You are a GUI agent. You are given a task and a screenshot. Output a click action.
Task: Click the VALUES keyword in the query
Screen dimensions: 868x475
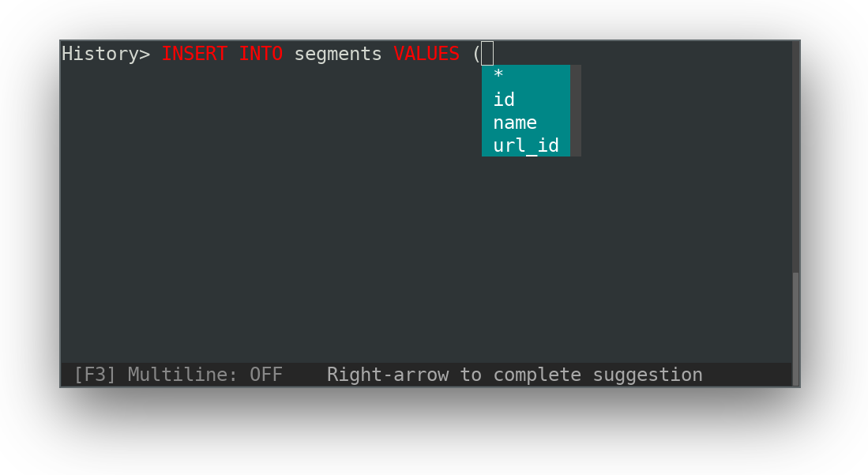426,54
